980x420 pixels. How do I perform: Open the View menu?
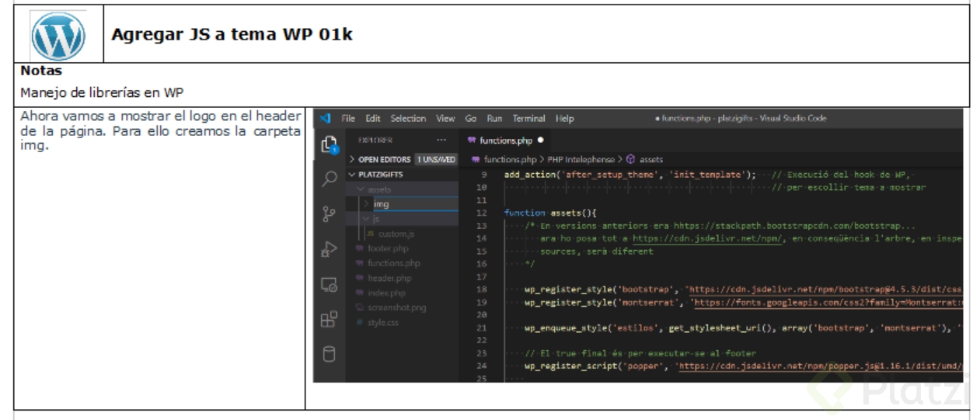pyautogui.click(x=445, y=118)
